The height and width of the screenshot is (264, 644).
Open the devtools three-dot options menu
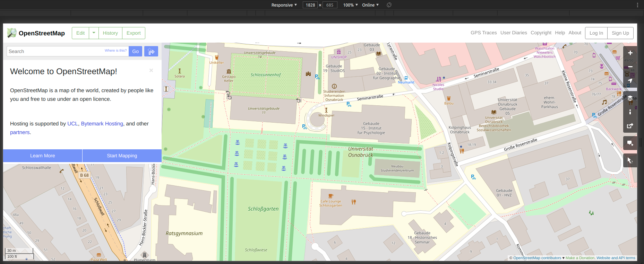(x=637, y=5)
